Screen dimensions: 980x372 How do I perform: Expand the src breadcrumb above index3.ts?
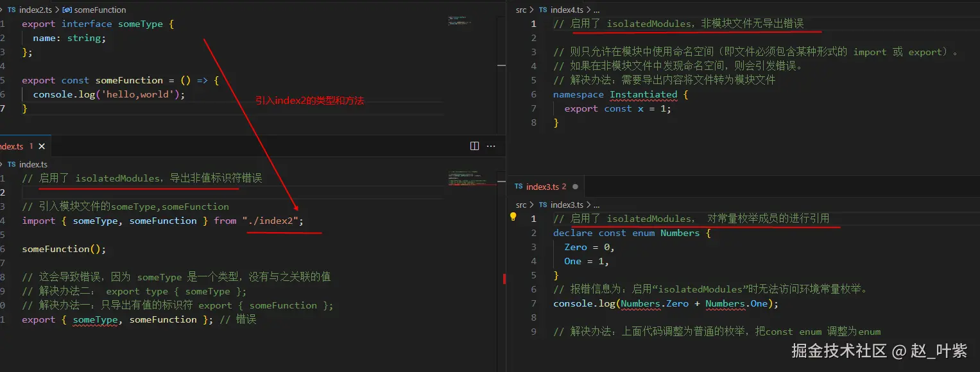coord(520,207)
